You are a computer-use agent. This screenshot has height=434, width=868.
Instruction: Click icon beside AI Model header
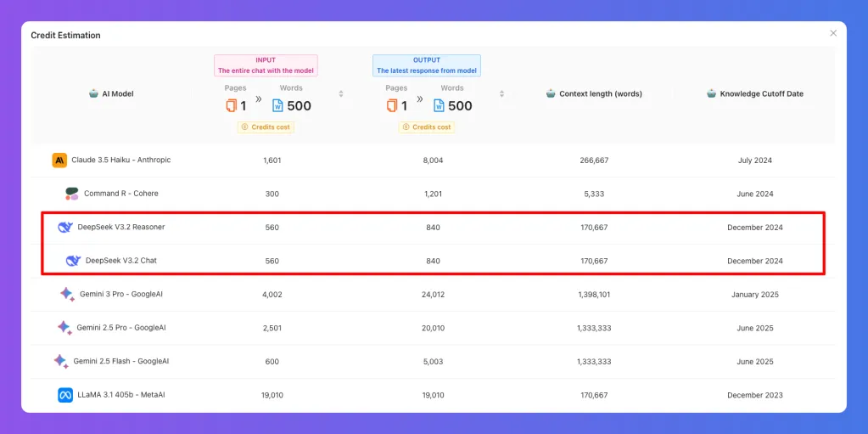(x=93, y=93)
